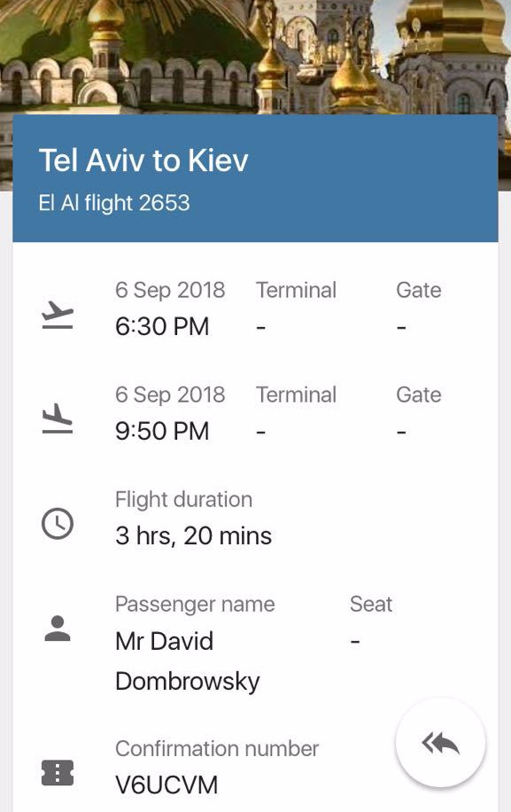Tap the departure Terminal label
Image resolution: width=511 pixels, height=812 pixels.
click(297, 290)
